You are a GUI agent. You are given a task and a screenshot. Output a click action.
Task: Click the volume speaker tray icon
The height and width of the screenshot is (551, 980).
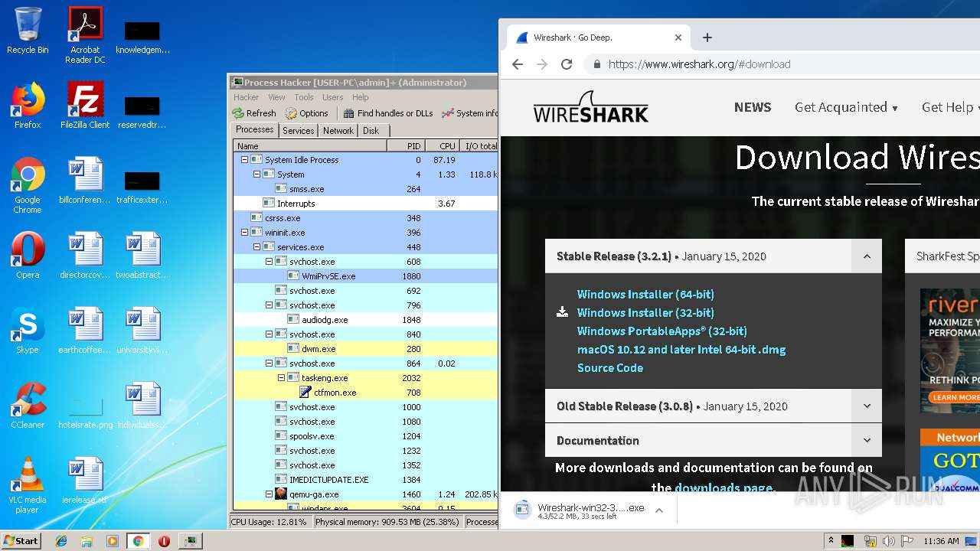tap(889, 541)
